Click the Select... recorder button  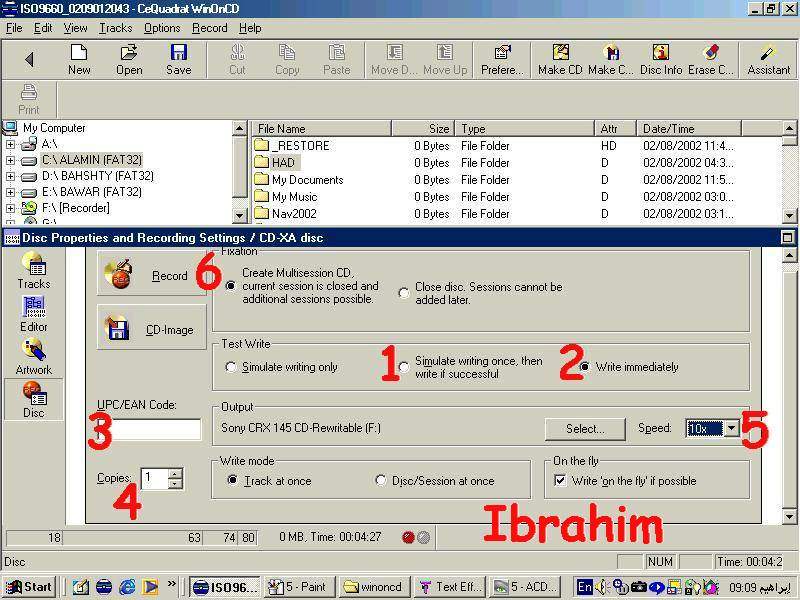(x=585, y=429)
